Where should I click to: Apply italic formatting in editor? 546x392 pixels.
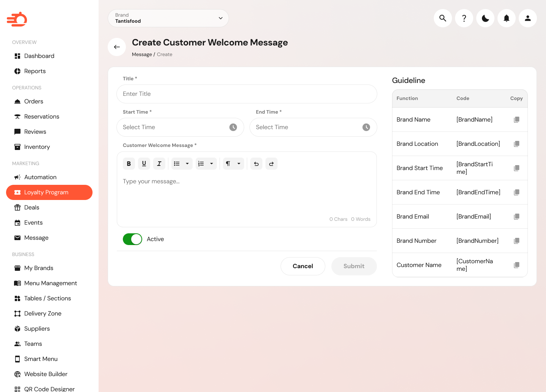pos(159,164)
